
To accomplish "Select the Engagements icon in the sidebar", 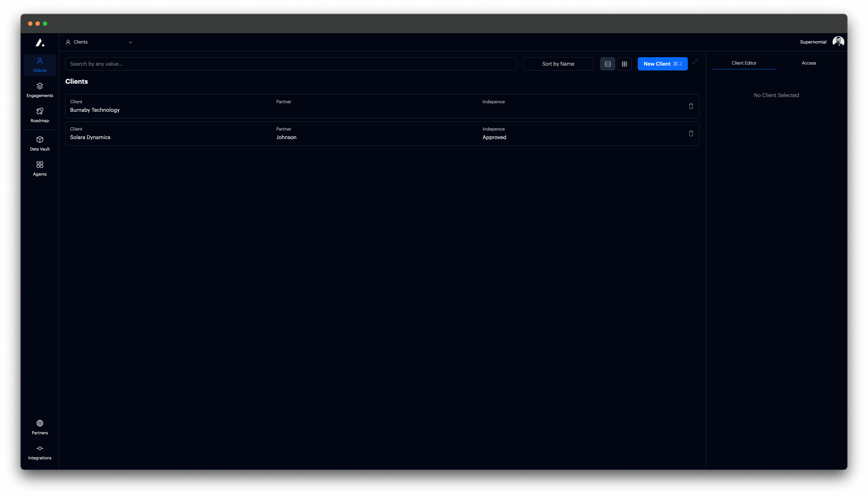I will click(x=40, y=90).
